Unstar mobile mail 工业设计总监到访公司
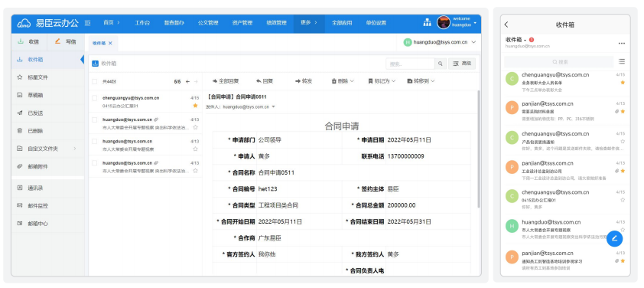This screenshot has height=288, width=644. point(623,171)
